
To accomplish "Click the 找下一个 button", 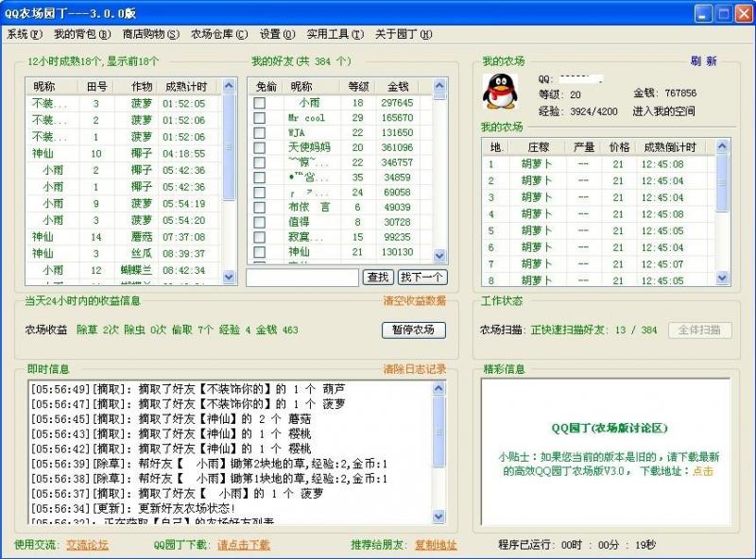I will coord(422,277).
